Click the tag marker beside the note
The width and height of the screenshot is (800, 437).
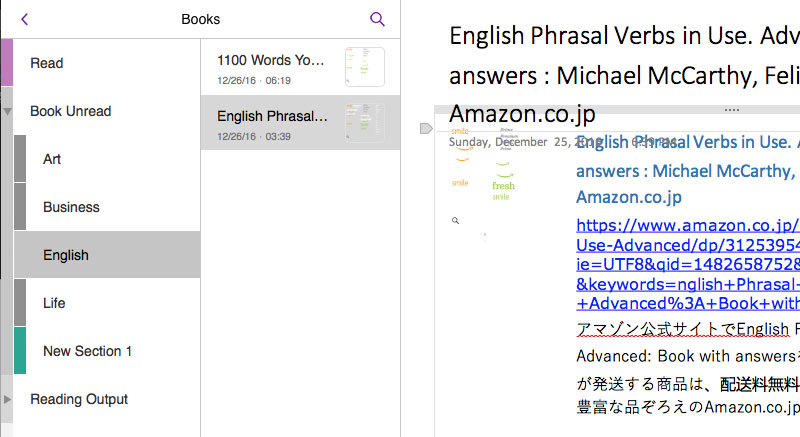pyautogui.click(x=426, y=128)
